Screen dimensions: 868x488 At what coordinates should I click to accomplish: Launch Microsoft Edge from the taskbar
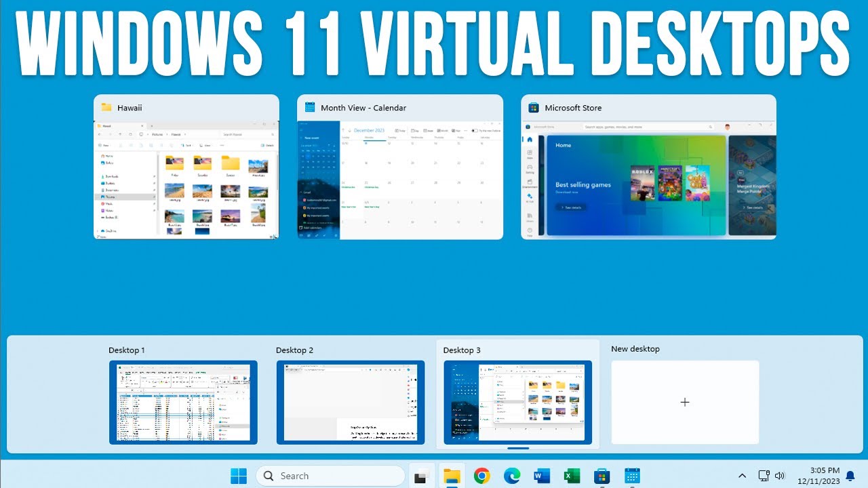click(x=512, y=476)
